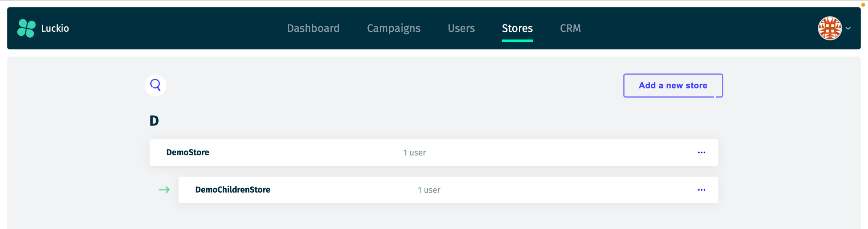Click the orange dot in top-right corner
This screenshot has height=229, width=868.
863,5
